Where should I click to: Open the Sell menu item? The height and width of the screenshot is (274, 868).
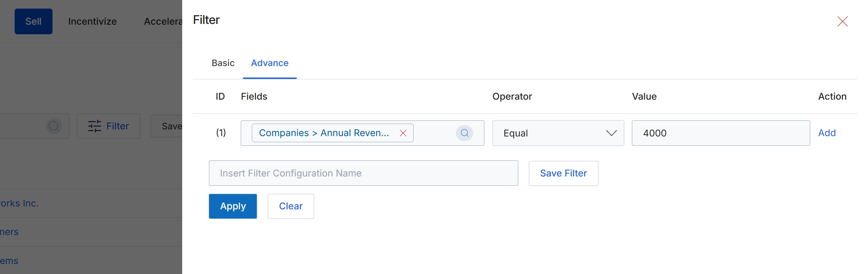34,21
